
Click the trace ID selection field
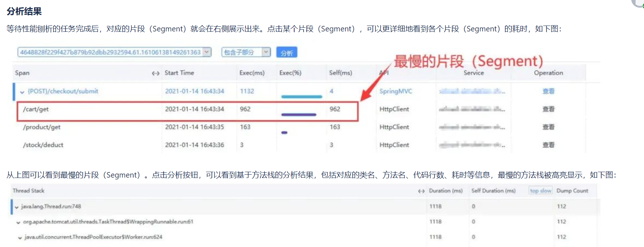[114, 52]
